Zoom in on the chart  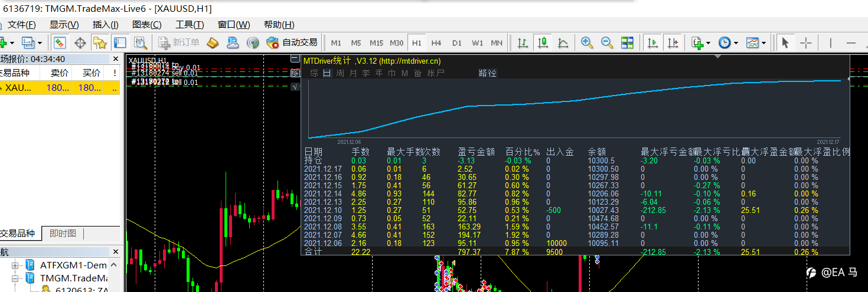click(x=586, y=42)
